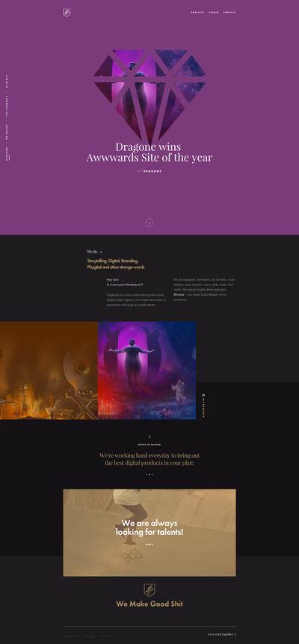Click the scroll-down chevron circle in the hero
Image resolution: width=299 pixels, height=644 pixels.
click(x=149, y=222)
